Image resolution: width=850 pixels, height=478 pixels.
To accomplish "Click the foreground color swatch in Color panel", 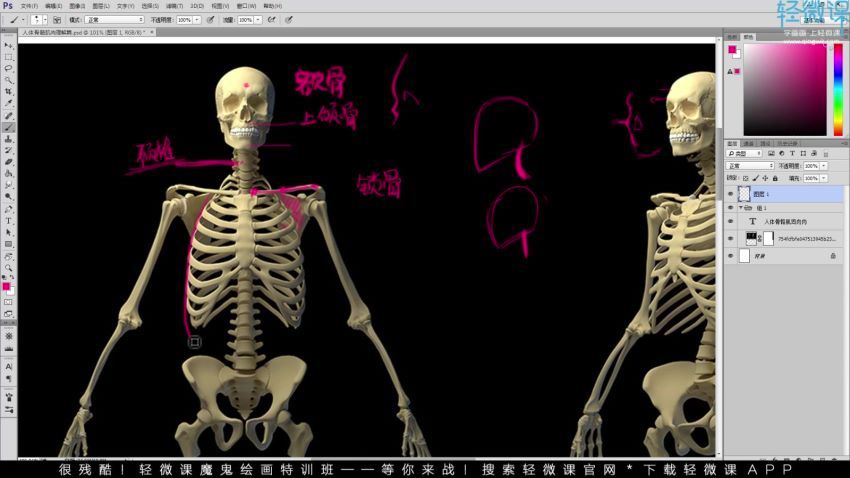I will 732,49.
